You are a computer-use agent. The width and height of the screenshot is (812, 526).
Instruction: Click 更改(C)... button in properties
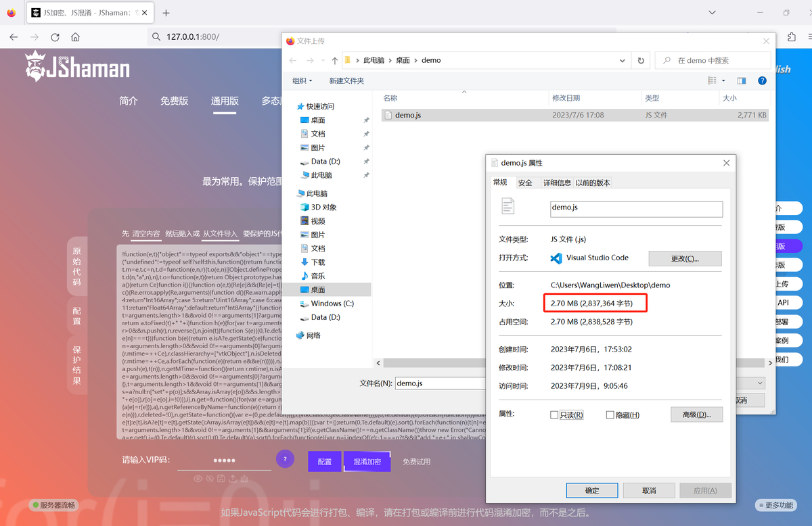[685, 258]
